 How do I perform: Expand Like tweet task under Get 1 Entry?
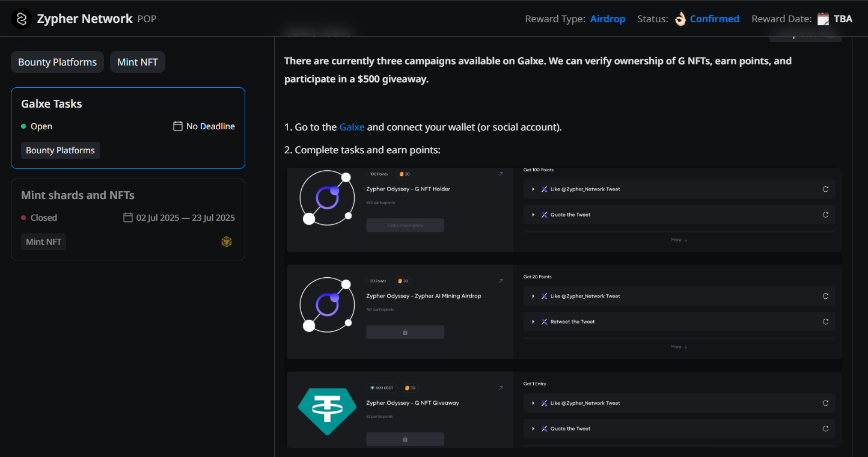533,403
